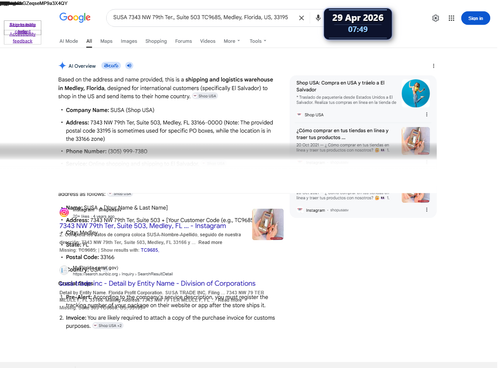The height and width of the screenshot is (368, 500).
Task: Click the Shop USA card round thumbnail
Action: (416, 93)
